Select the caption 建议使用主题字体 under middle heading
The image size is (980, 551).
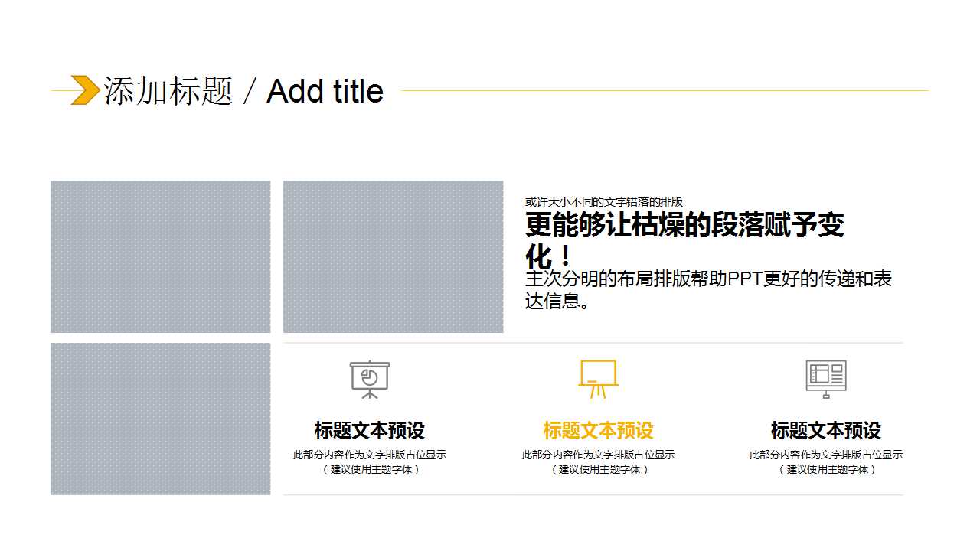click(600, 468)
